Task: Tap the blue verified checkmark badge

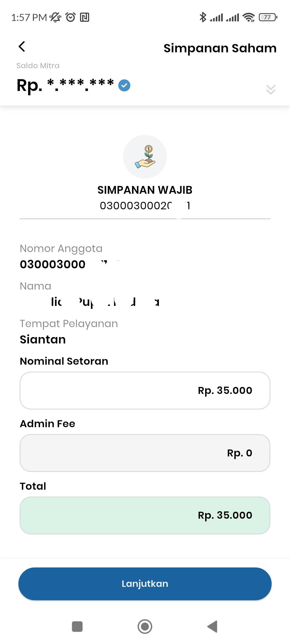Action: (x=124, y=86)
